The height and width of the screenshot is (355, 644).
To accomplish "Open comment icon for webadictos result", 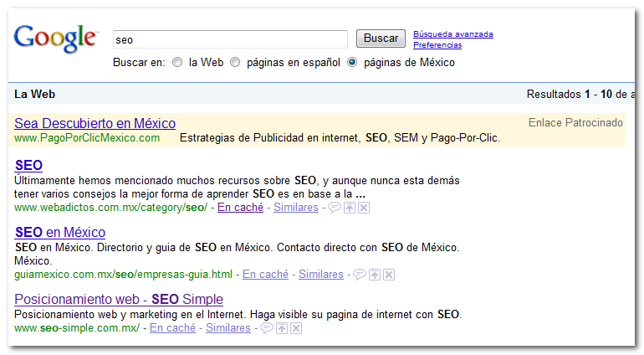I will point(335,208).
